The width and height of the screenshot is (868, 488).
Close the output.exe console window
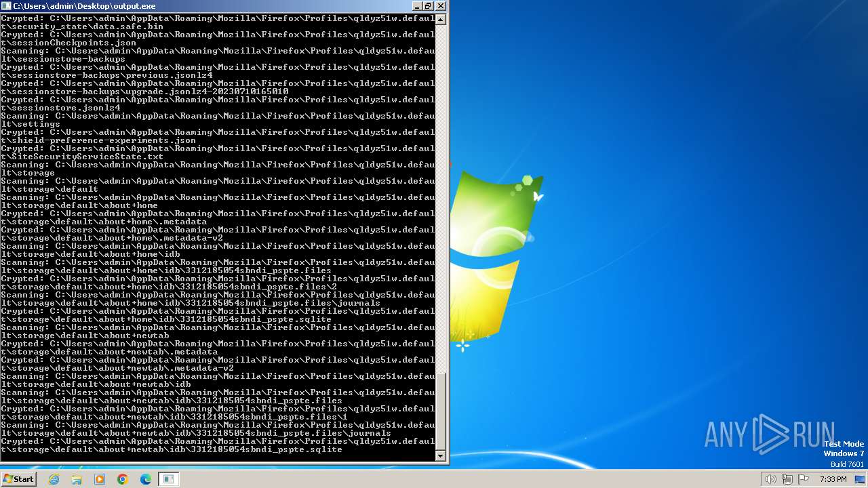[x=440, y=6]
